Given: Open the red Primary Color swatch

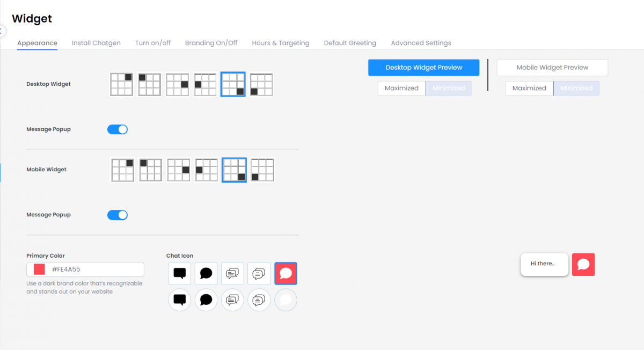Looking at the screenshot, I should click(x=39, y=269).
